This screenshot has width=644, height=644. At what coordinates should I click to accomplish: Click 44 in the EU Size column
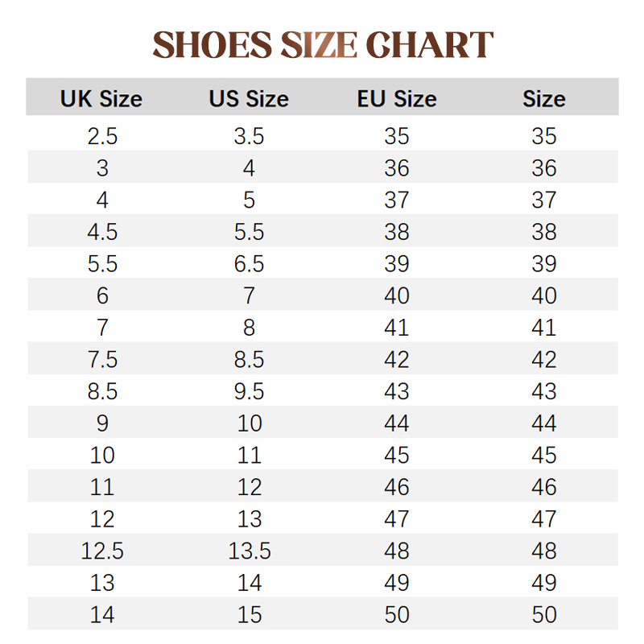(397, 423)
